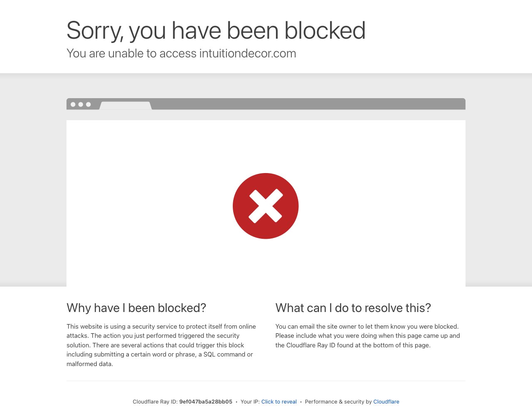532x416 pixels.
Task: Click the Why have I been blocked? heading
Action: [136, 308]
